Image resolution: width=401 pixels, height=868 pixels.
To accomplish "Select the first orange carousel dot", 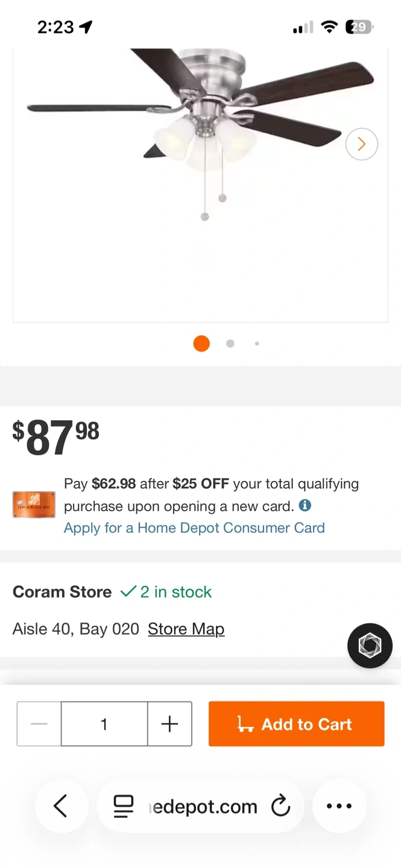I will point(201,344).
